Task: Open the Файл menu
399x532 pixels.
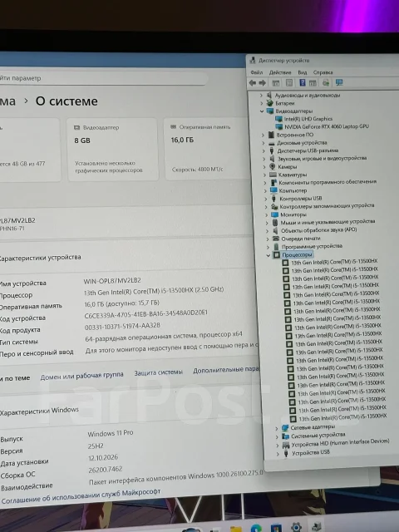Action: tap(257, 72)
